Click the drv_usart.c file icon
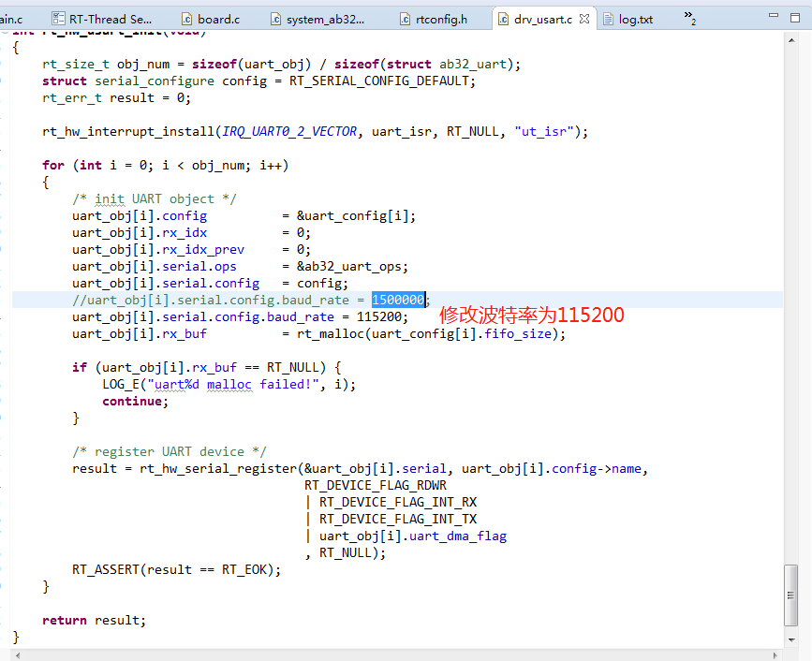 click(503, 19)
